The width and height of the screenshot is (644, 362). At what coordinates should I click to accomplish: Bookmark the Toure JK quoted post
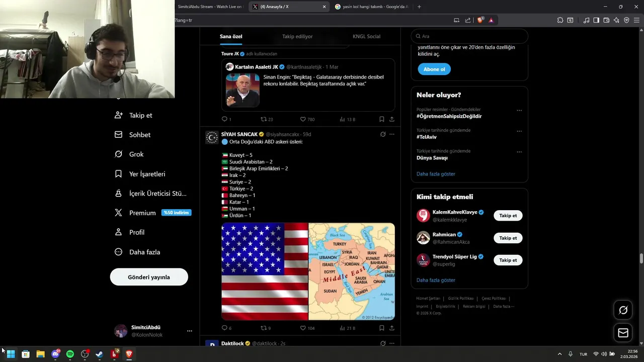coord(382,119)
